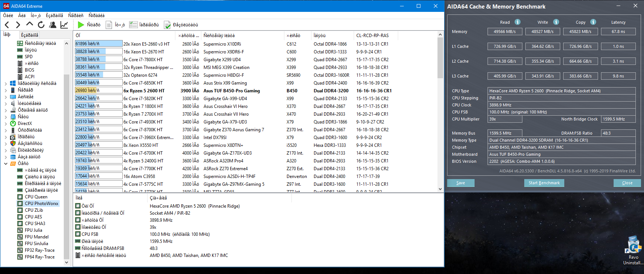Expand the tree node with the speaker icon
Screen dimensions: 644x274
tap(6, 103)
